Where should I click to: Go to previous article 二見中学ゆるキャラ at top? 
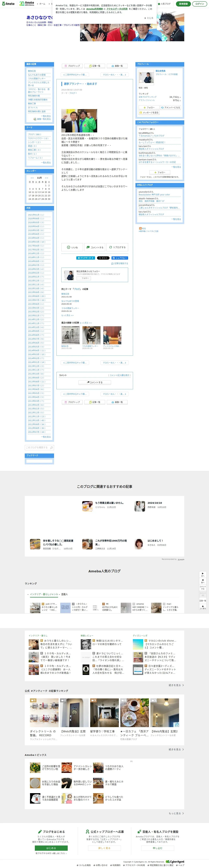75,75
